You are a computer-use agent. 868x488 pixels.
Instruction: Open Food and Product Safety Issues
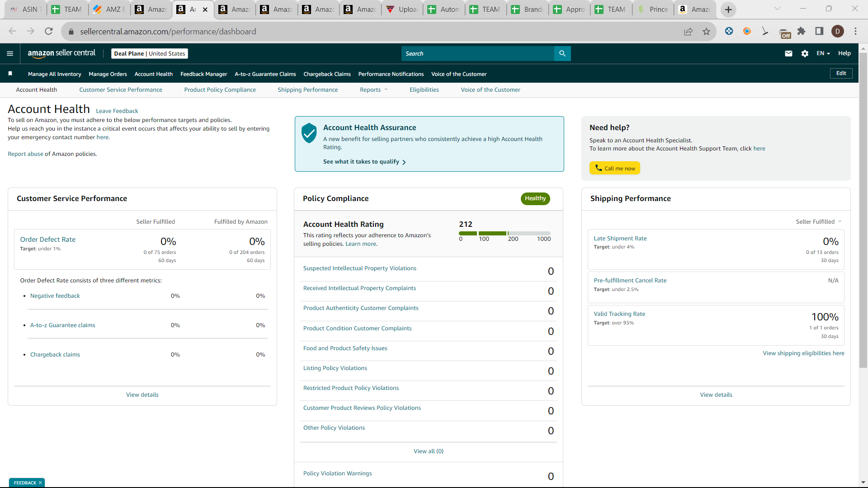pos(345,348)
